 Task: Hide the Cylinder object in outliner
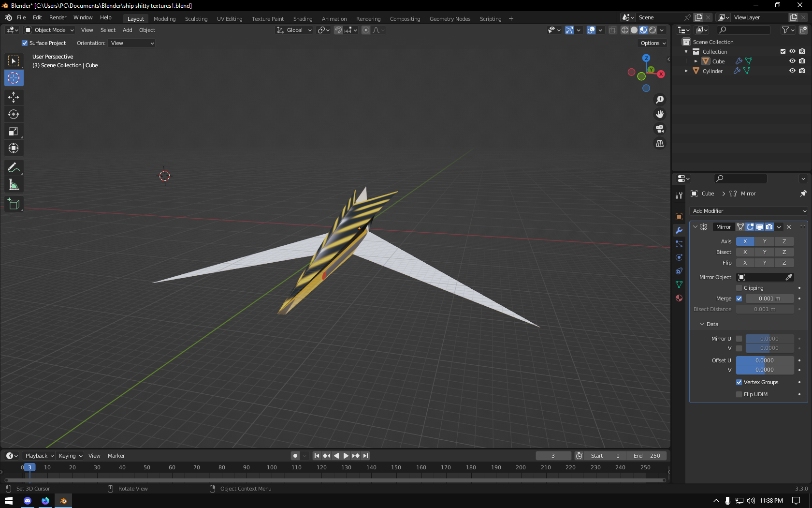coord(792,71)
